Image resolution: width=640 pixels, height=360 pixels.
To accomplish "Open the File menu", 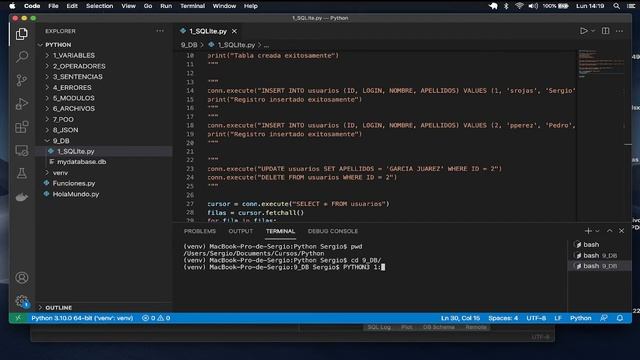I will tap(53, 6).
